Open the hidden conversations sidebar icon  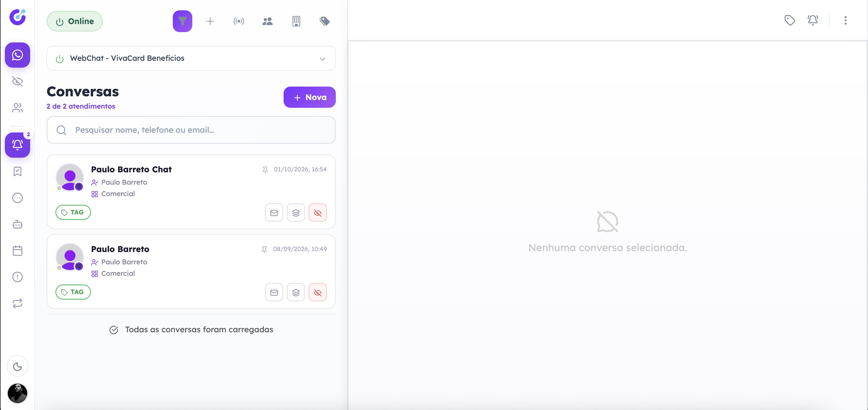click(18, 81)
